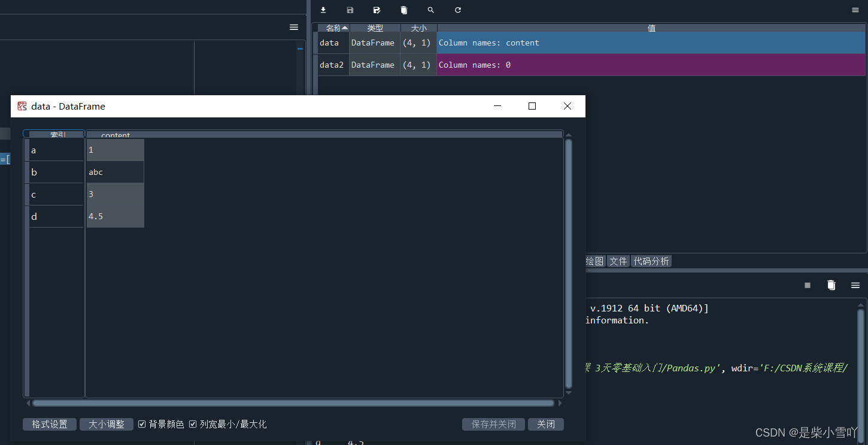Image resolution: width=868 pixels, height=445 pixels.
Task: Click the save data icon
Action: (x=350, y=10)
